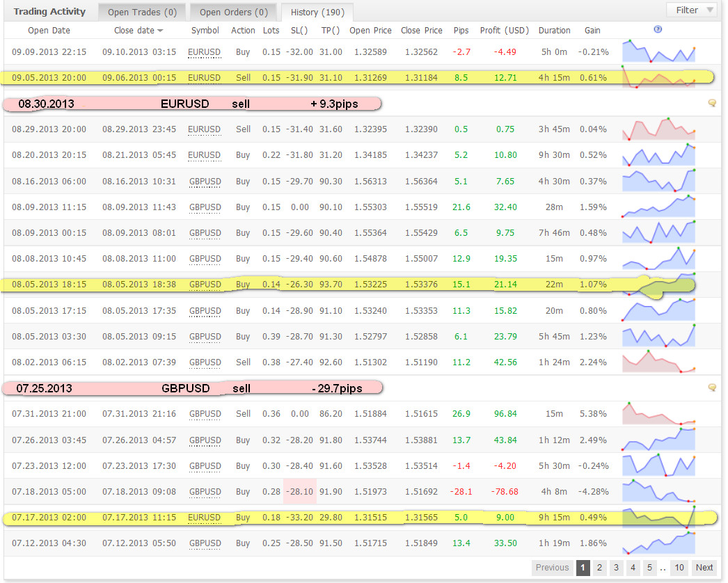Click the -4.28% gain value
The width and height of the screenshot is (728, 583).
click(x=593, y=492)
